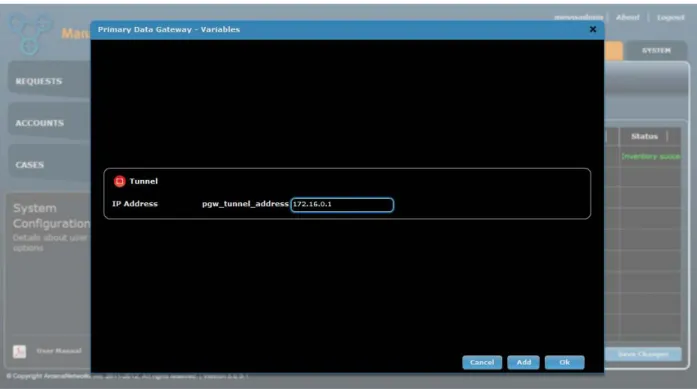This screenshot has width=697, height=389.
Task: Click the red Tunnel icon
Action: 120,181
